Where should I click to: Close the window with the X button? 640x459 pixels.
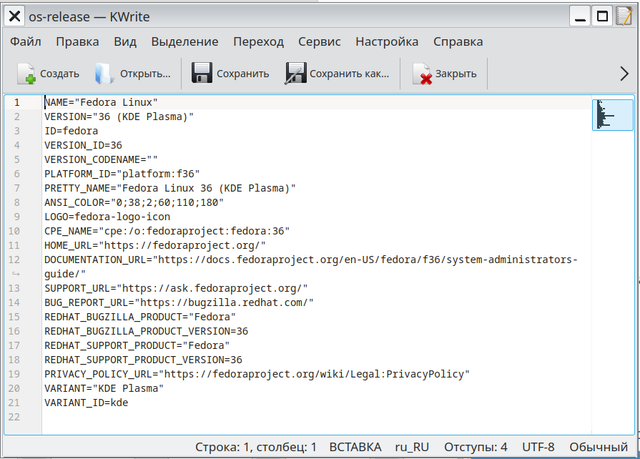click(15, 17)
